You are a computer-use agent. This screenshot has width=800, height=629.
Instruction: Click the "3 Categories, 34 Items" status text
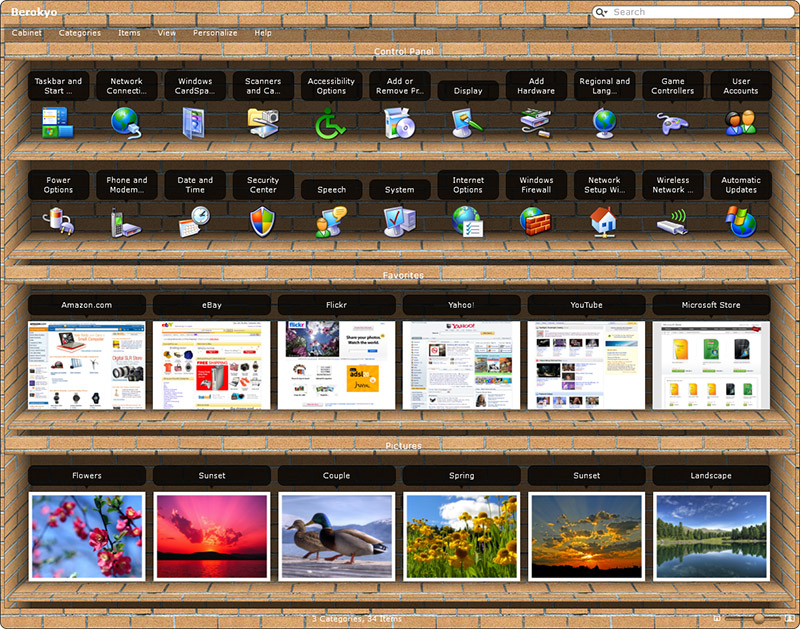[x=357, y=618]
